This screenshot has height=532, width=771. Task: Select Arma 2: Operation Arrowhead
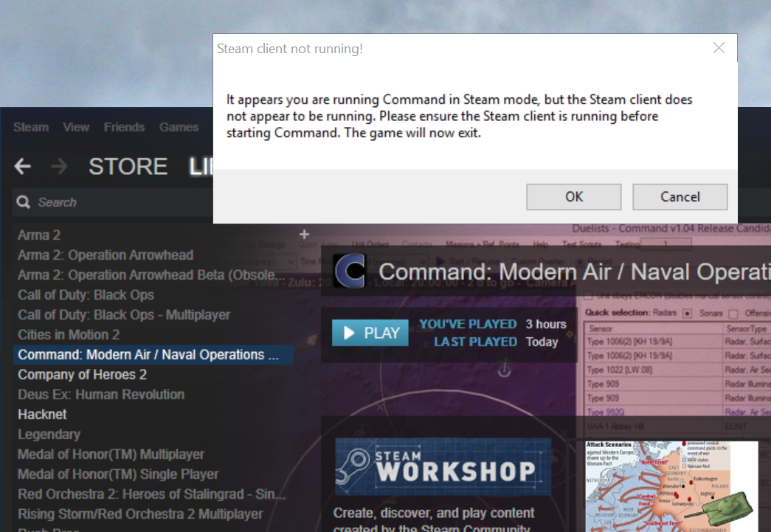point(106,255)
